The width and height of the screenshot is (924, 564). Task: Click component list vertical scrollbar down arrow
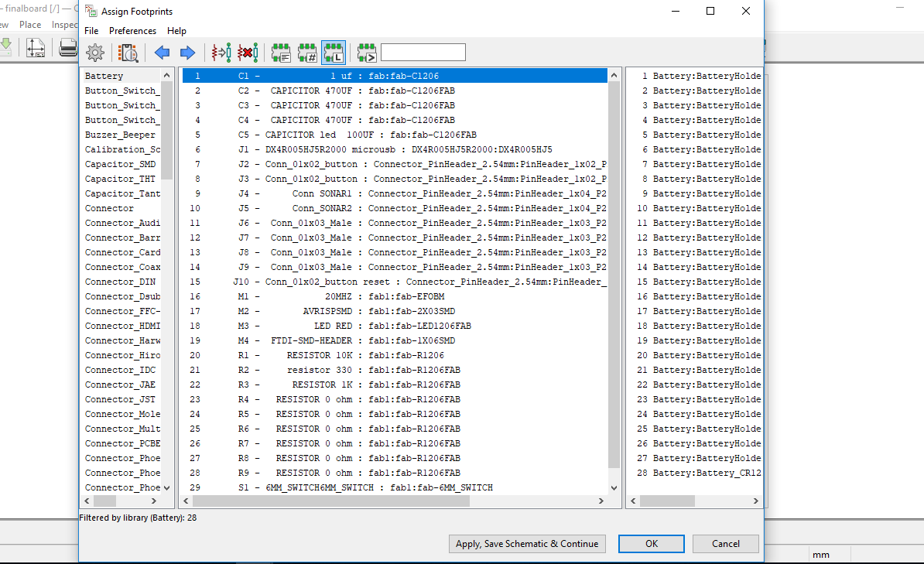(614, 488)
